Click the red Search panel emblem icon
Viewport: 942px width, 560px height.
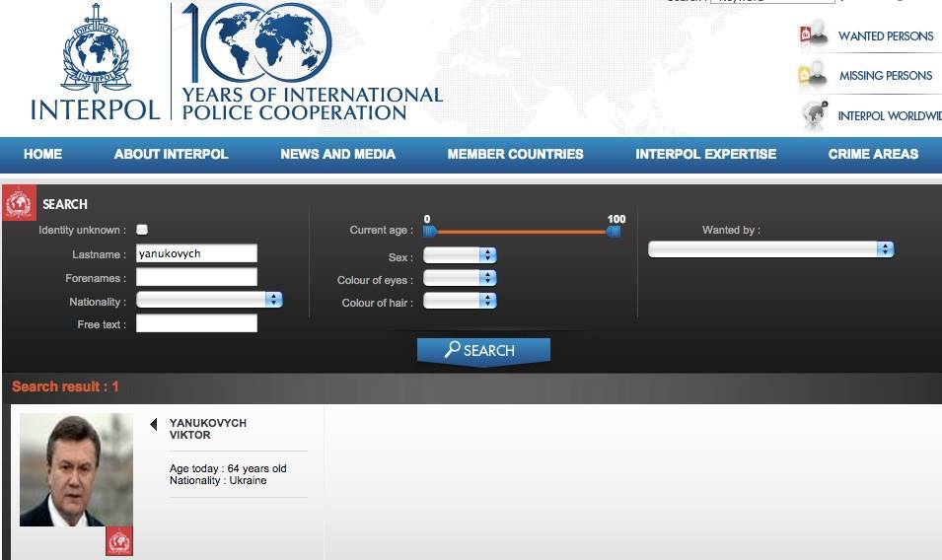point(19,203)
